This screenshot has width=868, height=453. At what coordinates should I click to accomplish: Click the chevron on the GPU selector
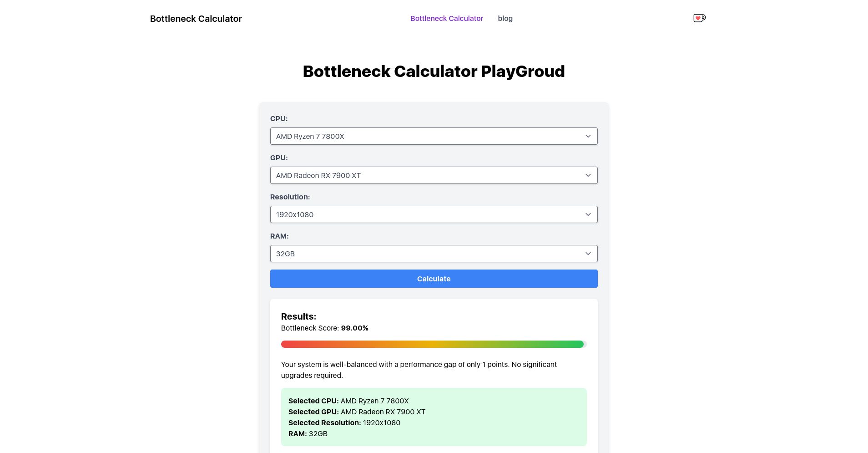pos(588,175)
